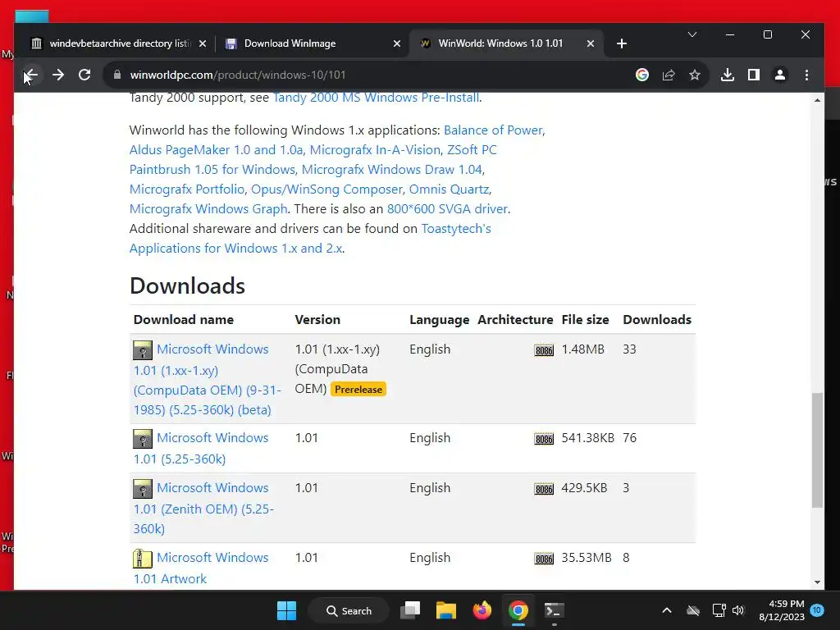
Task: Click the Artwork zip archive icon
Action: tap(143, 559)
